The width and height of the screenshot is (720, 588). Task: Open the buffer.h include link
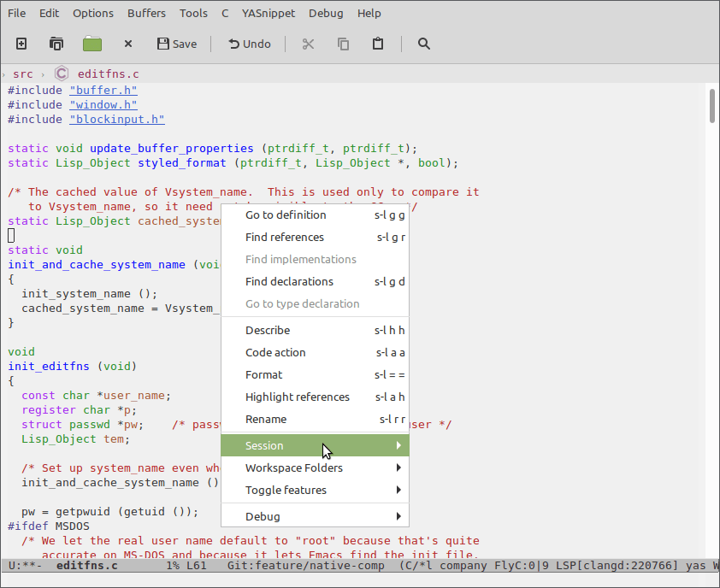[103, 90]
